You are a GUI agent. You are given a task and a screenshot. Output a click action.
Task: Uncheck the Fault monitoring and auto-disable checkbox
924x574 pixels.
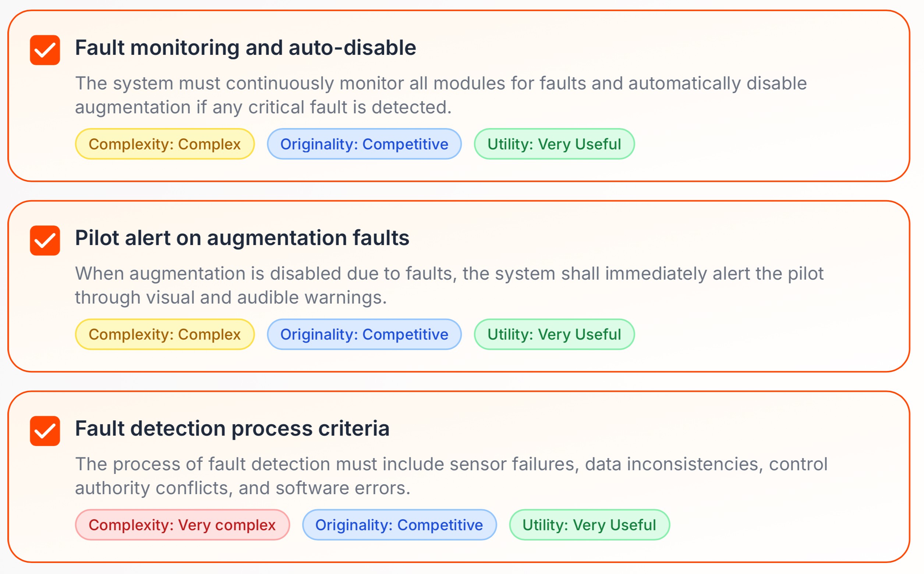click(x=45, y=50)
